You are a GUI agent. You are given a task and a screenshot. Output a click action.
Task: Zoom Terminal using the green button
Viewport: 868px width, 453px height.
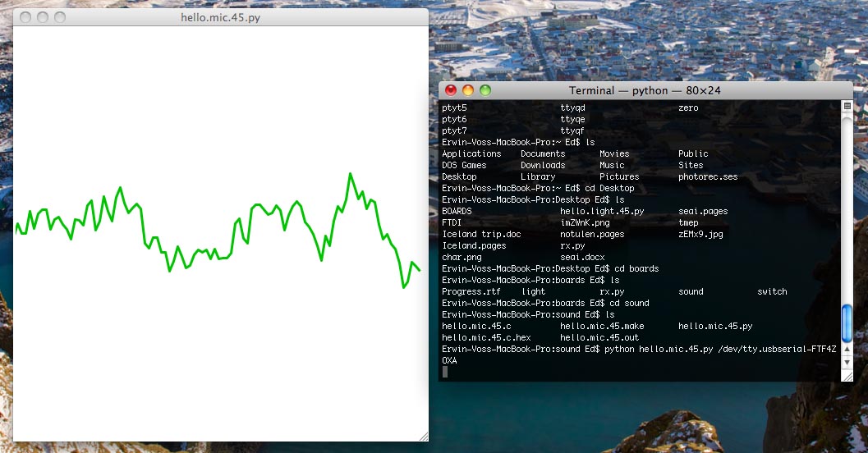pos(485,90)
